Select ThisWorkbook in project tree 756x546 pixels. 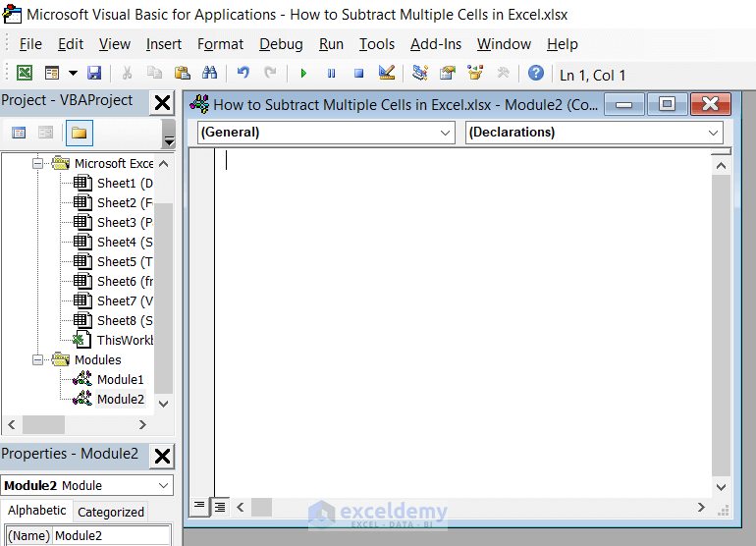[x=113, y=340]
